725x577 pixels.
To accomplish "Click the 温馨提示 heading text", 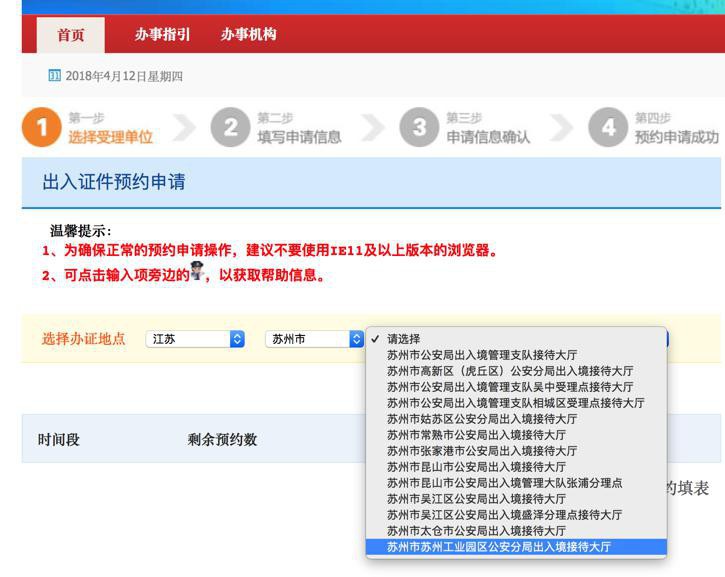I will (80, 231).
